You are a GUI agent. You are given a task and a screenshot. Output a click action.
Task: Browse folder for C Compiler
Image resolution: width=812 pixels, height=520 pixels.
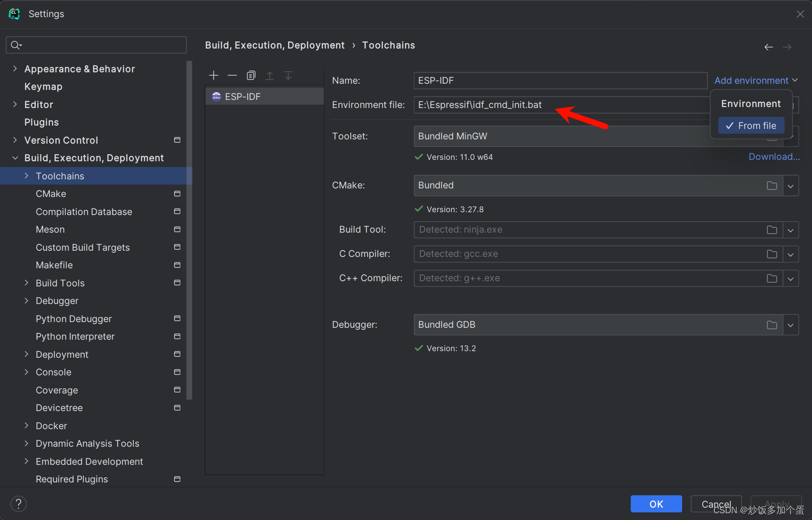[772, 254]
